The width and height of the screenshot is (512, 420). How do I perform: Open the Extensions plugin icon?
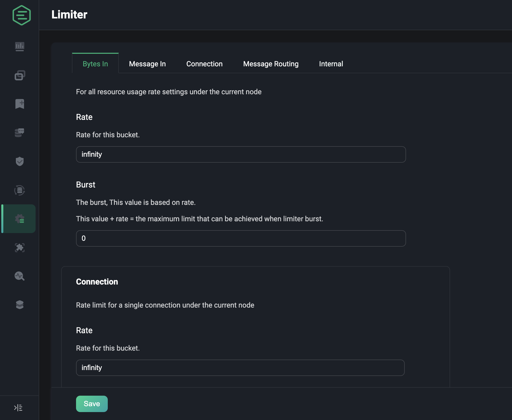20,247
